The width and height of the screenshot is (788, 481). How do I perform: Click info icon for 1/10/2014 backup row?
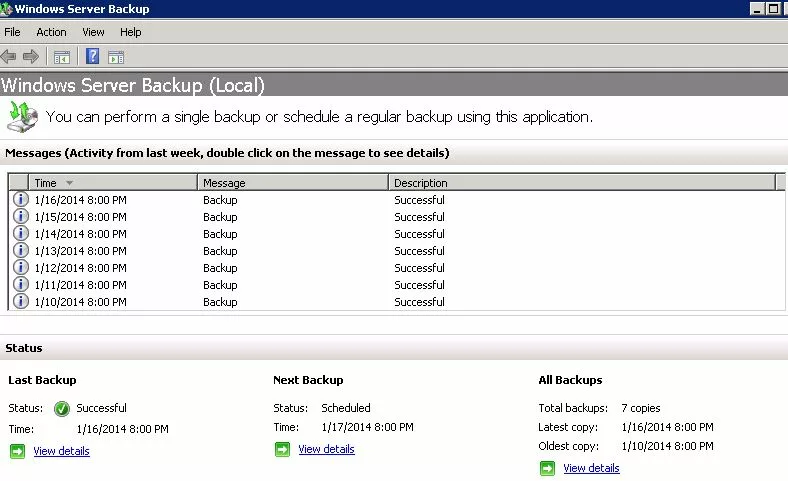(21, 301)
